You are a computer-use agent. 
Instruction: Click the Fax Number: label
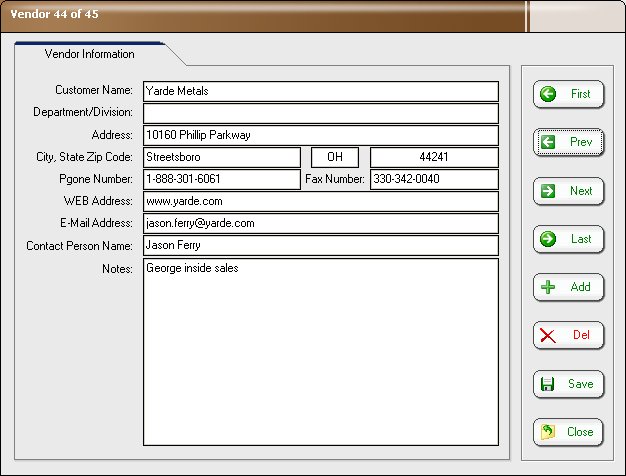click(x=335, y=179)
